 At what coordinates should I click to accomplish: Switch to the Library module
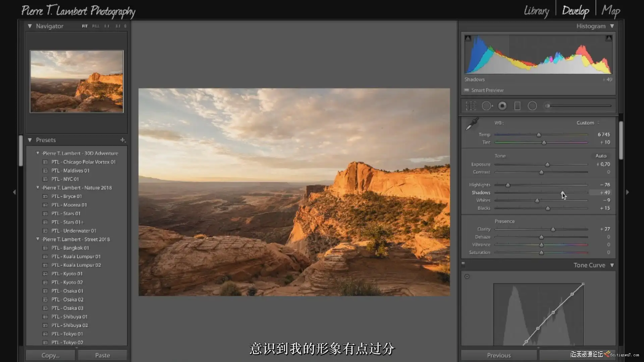(x=536, y=11)
